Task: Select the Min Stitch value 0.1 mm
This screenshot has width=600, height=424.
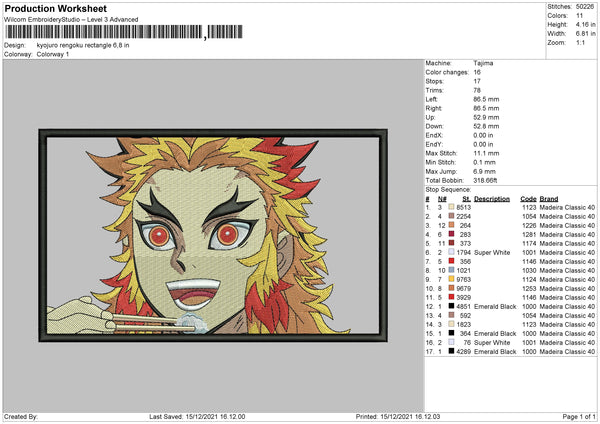Action: tap(484, 162)
